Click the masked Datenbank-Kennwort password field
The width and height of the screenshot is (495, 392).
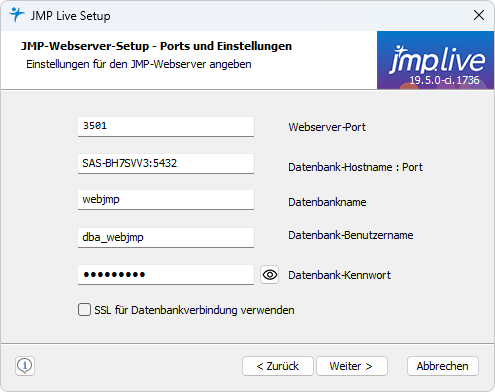click(x=166, y=275)
